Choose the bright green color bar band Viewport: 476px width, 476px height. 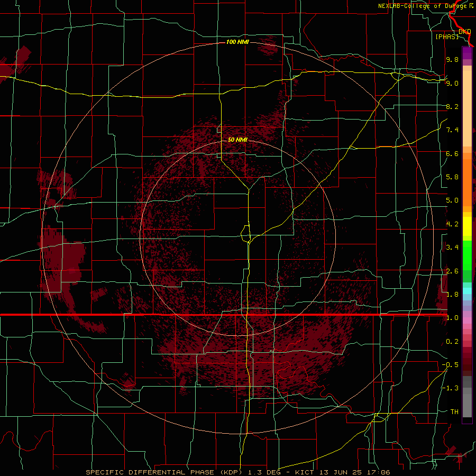click(467, 255)
